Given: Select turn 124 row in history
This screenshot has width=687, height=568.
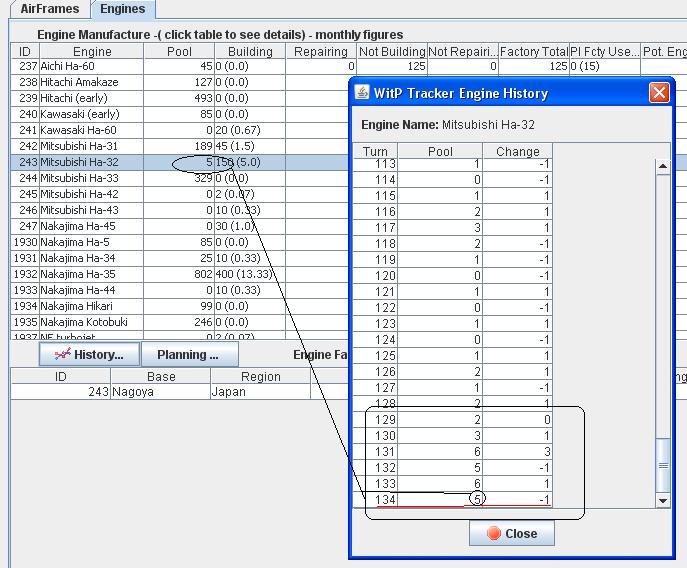Looking at the screenshot, I should (453, 340).
